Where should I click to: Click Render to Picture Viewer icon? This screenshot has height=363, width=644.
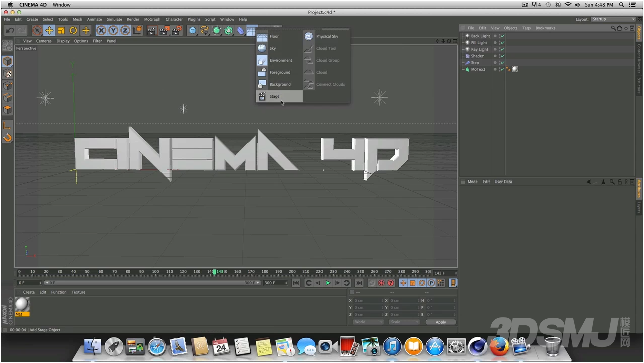click(x=164, y=30)
